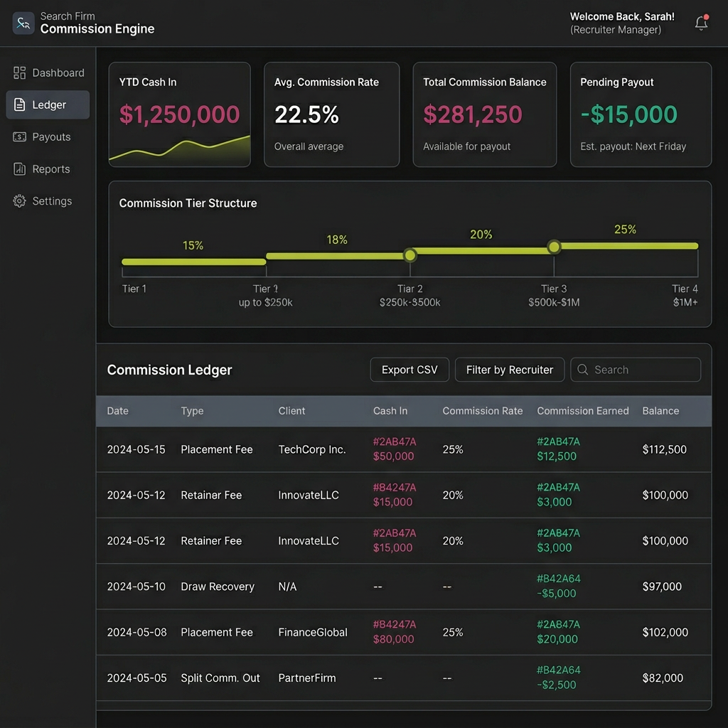
Task: Click the -$5,000 commission value
Action: tap(556, 594)
